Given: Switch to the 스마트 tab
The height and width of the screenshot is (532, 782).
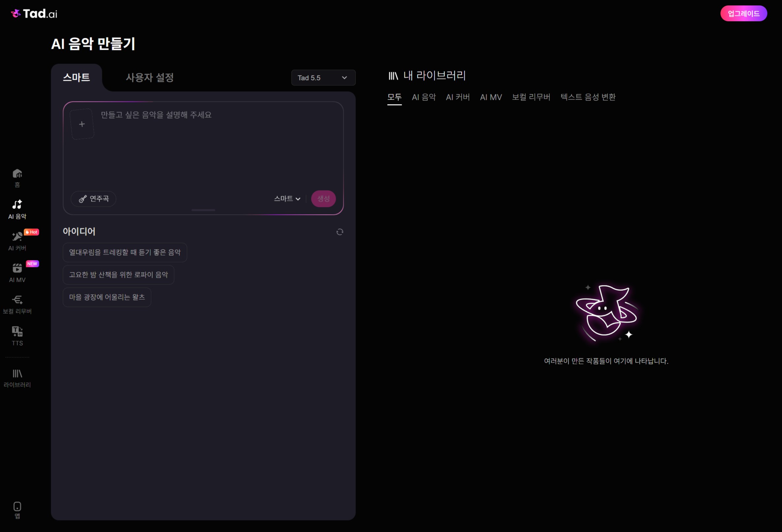Looking at the screenshot, I should (x=77, y=78).
